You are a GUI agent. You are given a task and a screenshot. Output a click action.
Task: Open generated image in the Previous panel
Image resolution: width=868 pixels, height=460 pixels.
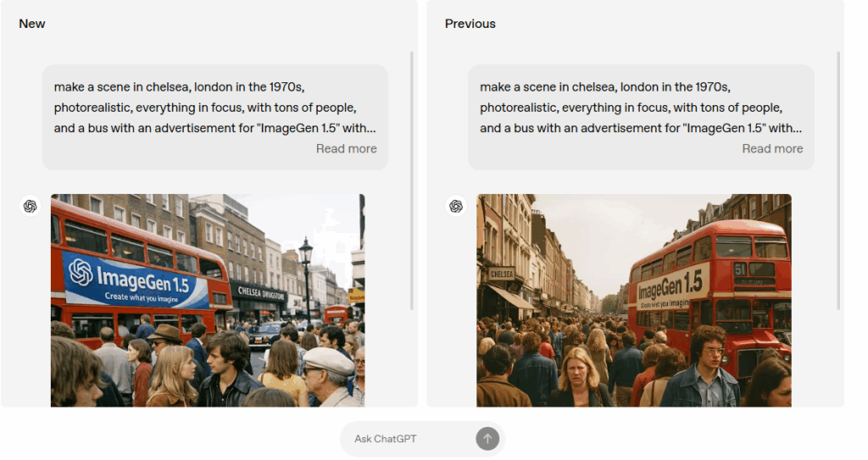pos(634,300)
